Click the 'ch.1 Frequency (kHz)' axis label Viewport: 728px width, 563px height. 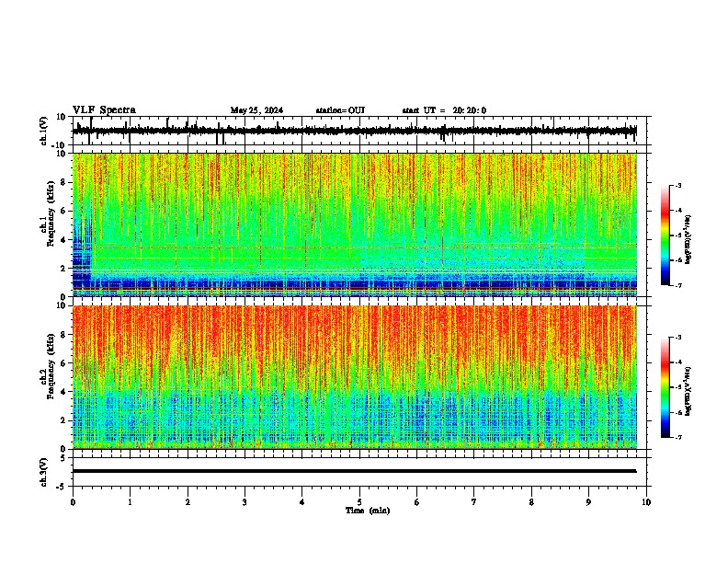point(47,213)
